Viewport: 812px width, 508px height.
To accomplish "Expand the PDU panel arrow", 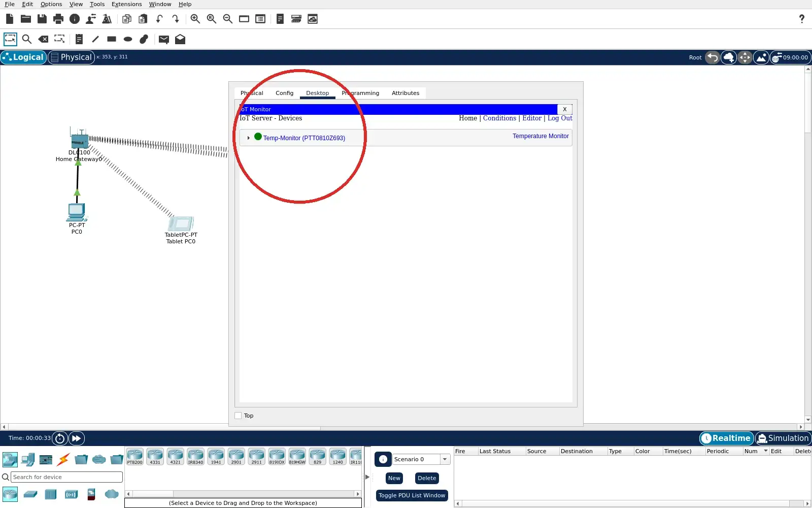I will point(367,477).
